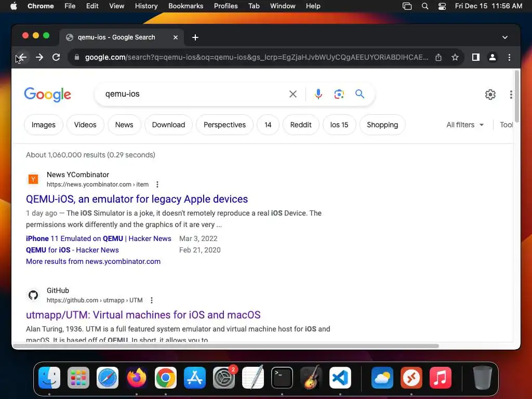Select the Shopping filter chip
The height and width of the screenshot is (399, 532).
[382, 125]
